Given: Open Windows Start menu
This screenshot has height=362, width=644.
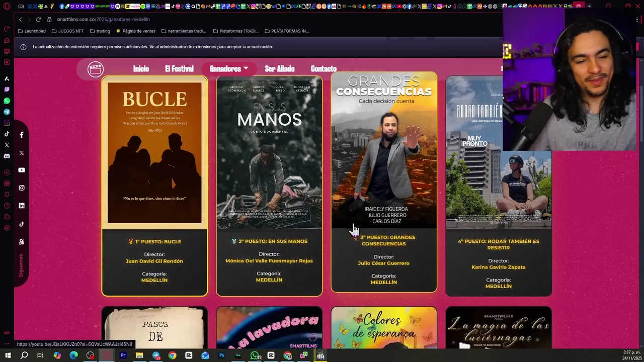Looking at the screenshot, I should (x=8, y=355).
